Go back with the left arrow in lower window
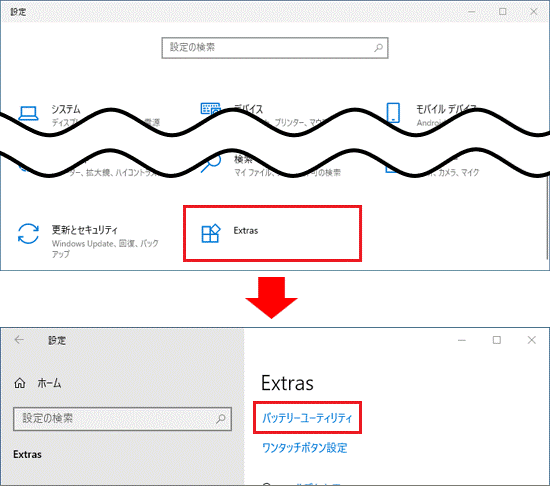 click(x=19, y=339)
